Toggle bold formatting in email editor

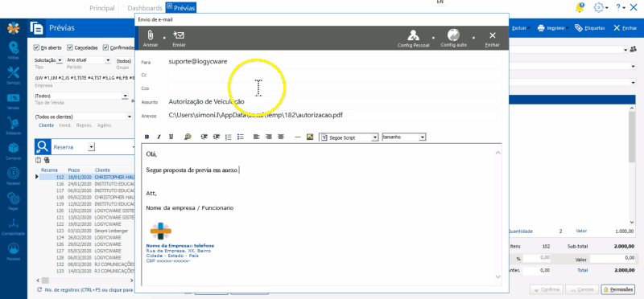click(x=147, y=137)
